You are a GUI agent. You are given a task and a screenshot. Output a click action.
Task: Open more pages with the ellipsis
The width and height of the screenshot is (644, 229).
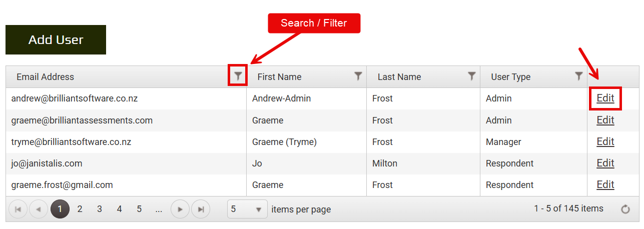click(x=159, y=209)
